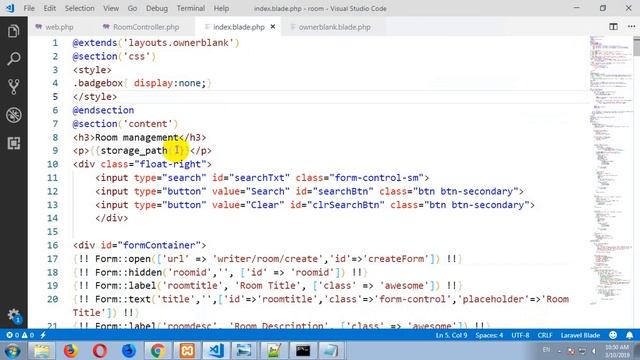The image size is (640, 360).
Task: Click line number 9 in the gutter
Action: (x=55, y=151)
